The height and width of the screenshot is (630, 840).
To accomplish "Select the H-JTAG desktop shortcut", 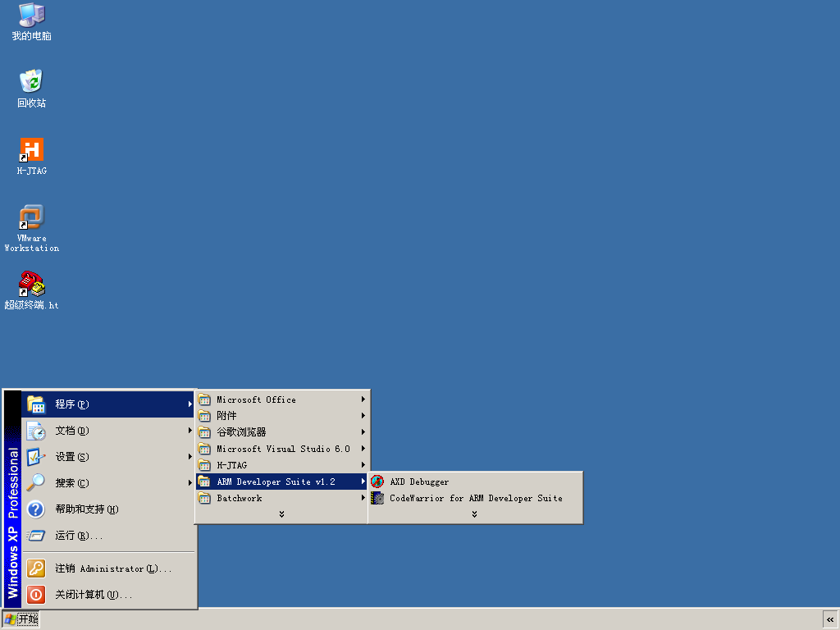I will (32, 157).
